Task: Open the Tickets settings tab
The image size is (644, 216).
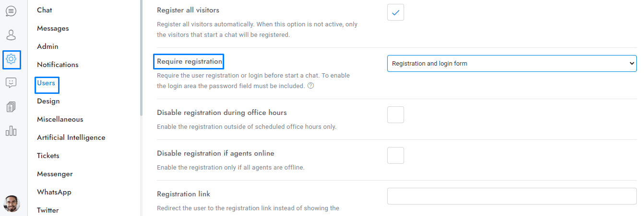Action: click(48, 156)
